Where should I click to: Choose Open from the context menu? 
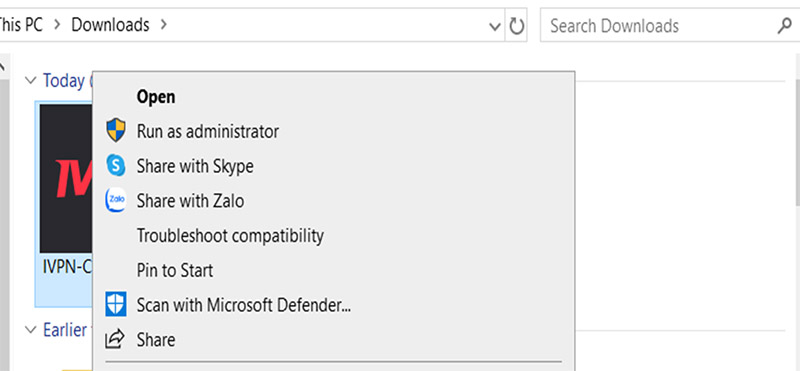click(156, 96)
